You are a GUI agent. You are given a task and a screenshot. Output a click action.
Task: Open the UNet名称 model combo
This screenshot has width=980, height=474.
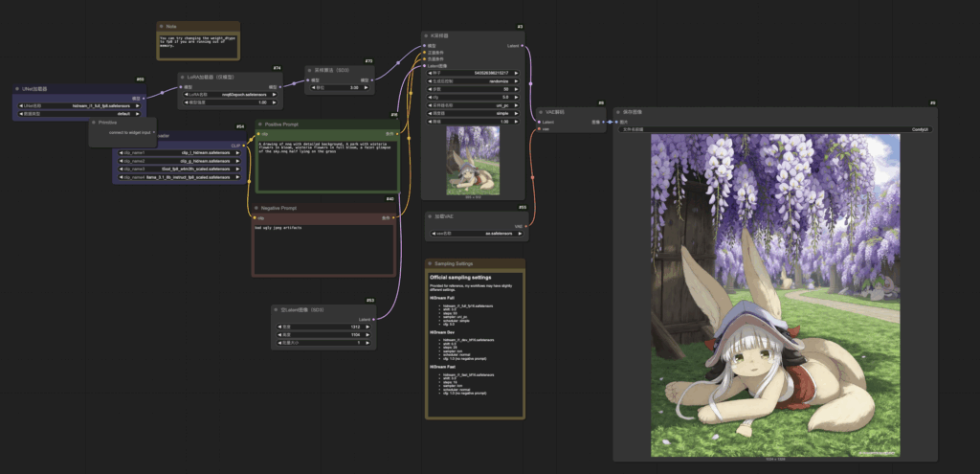[79, 106]
